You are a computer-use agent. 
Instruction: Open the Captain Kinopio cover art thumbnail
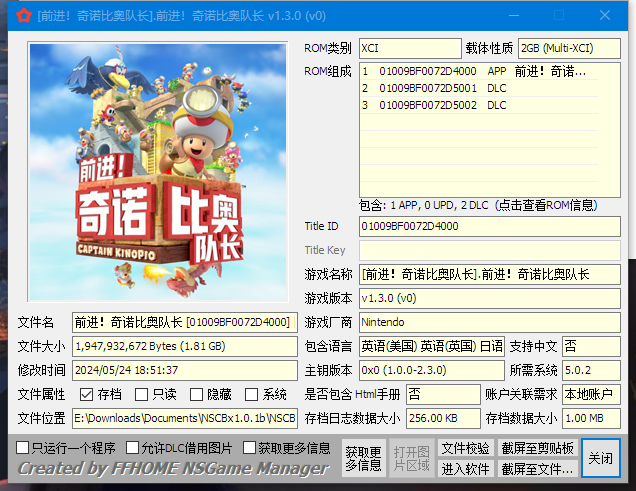[158, 172]
